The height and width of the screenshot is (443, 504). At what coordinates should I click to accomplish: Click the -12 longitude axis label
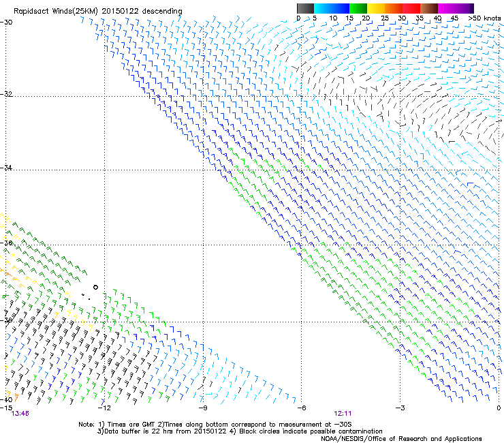[x=104, y=408]
